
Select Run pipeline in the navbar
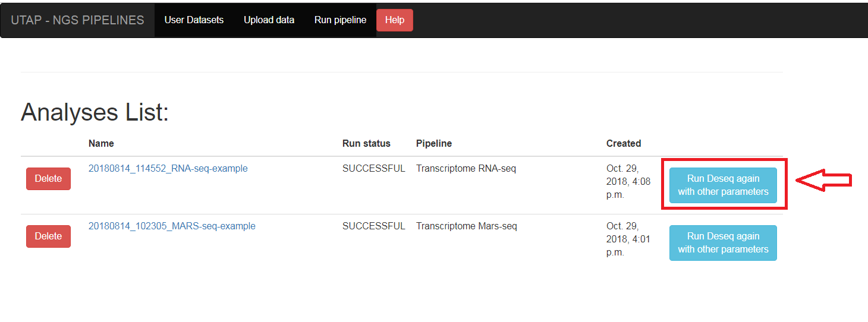tap(340, 20)
